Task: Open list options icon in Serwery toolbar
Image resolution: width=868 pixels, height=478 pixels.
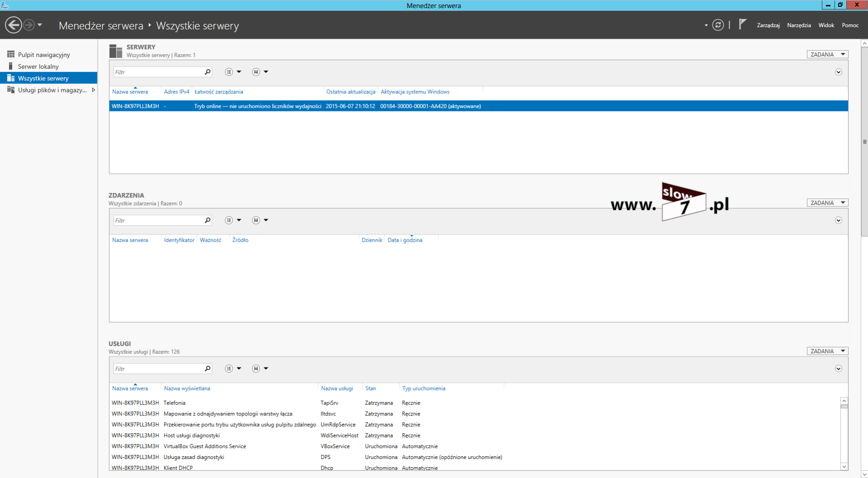Action: point(229,72)
